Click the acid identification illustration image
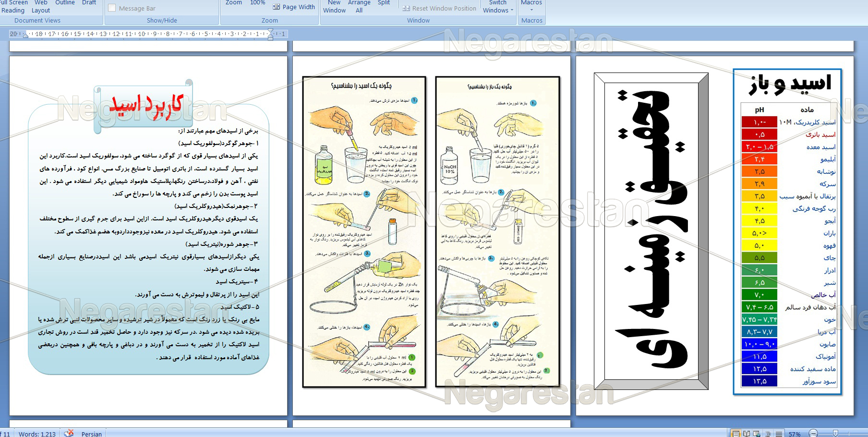The width and height of the screenshot is (868, 437). point(364,232)
